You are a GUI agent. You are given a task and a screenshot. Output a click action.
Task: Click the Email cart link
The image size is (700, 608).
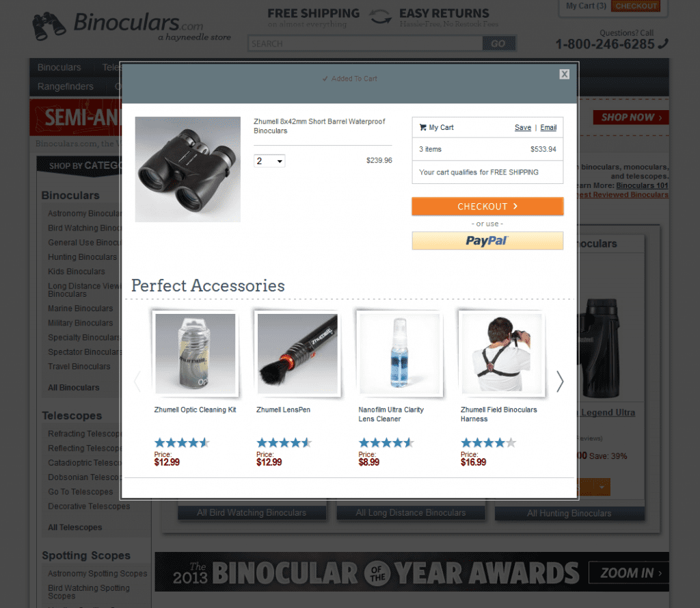tap(548, 127)
